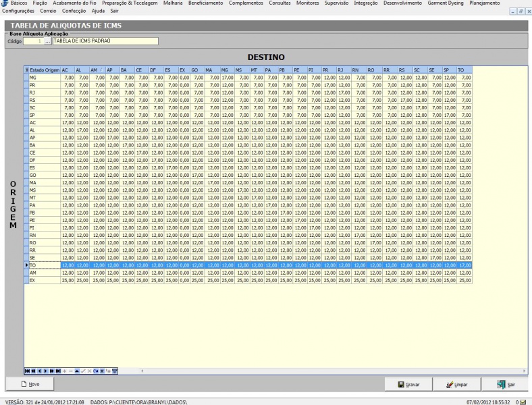The image size is (532, 405).
Task: Click the Limpar button
Action: 456,383
